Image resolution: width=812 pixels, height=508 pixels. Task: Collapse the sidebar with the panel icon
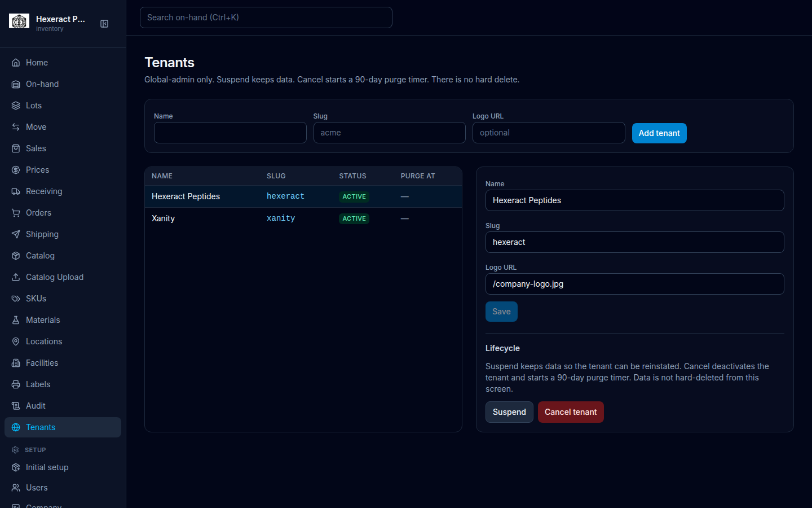coord(104,24)
